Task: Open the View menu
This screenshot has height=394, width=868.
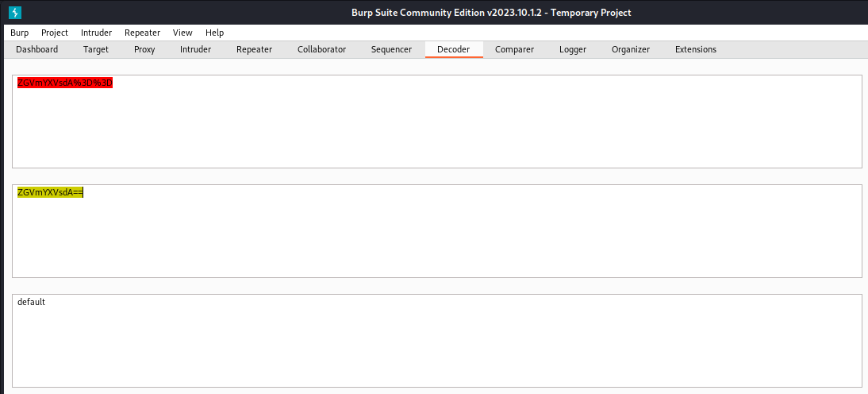Action: coord(182,33)
